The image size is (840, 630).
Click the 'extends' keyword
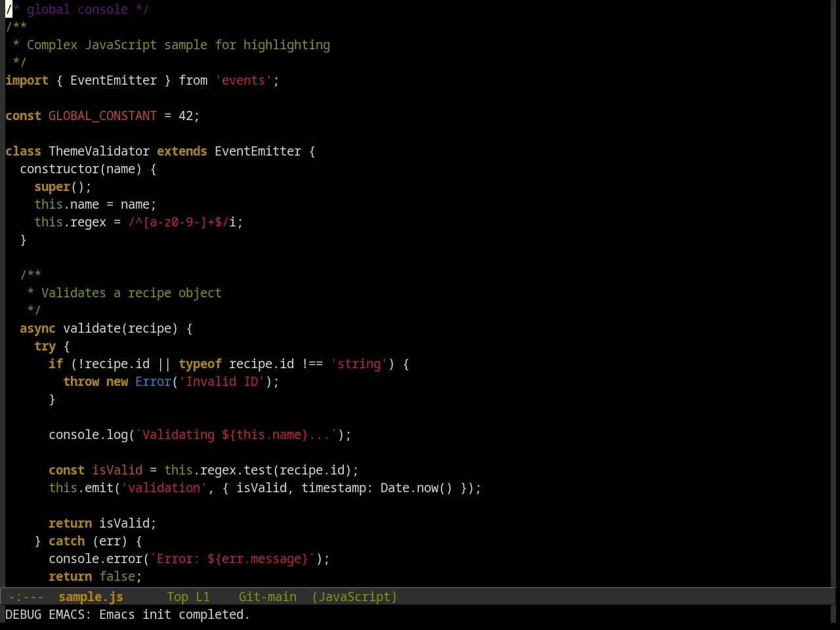[x=182, y=151]
